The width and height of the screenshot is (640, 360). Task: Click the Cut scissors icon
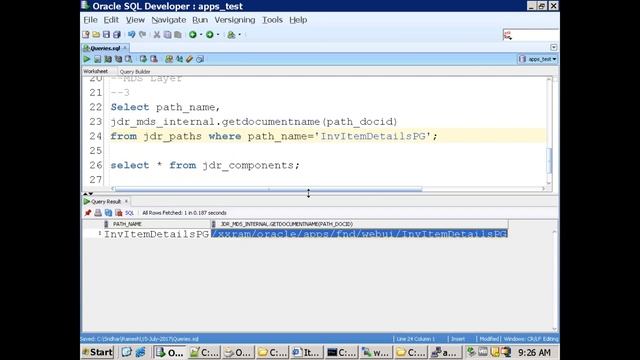(x=157, y=35)
